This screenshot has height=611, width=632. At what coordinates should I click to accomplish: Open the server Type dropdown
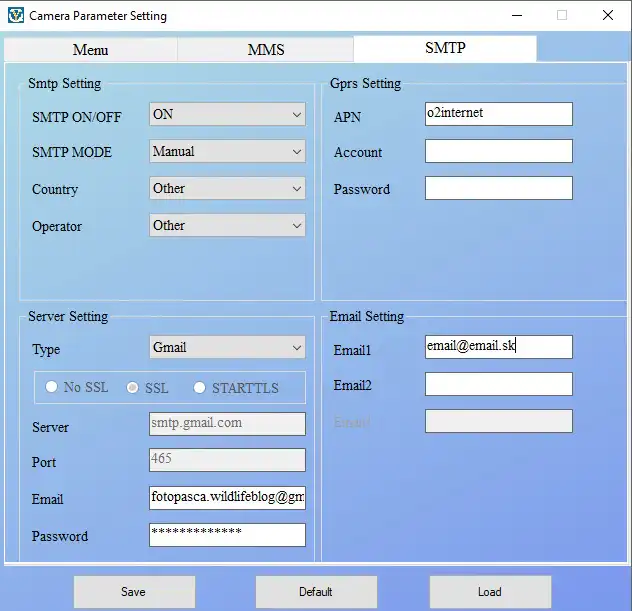(x=227, y=348)
